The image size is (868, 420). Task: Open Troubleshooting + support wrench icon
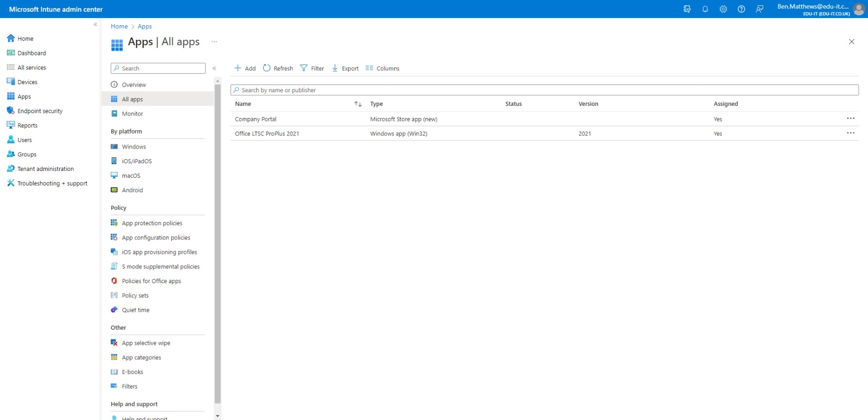(x=11, y=183)
